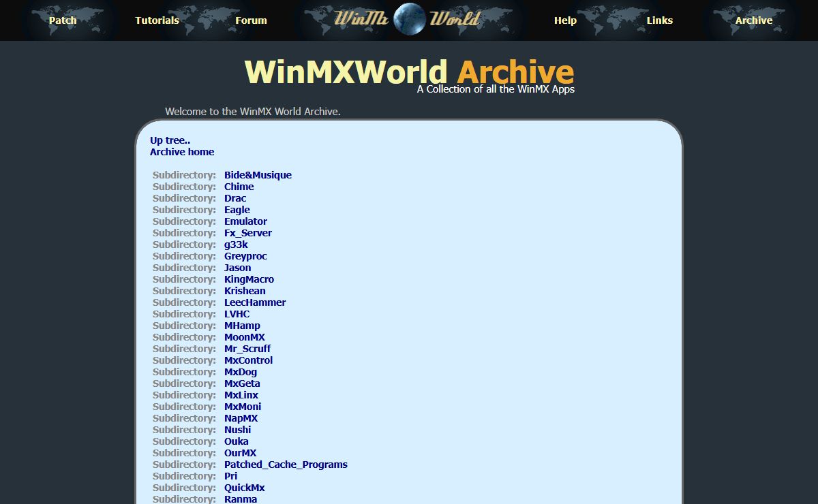
Task: Open the Ouka subdirectory
Action: (x=237, y=441)
